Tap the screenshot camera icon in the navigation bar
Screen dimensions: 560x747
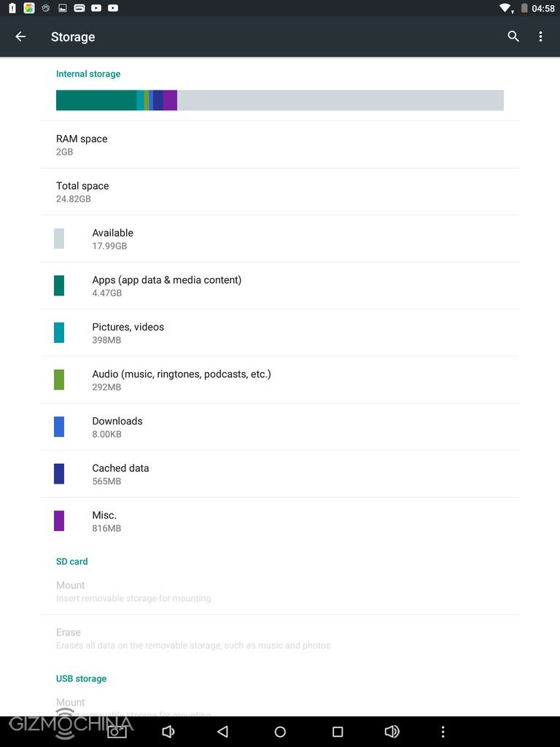tap(117, 731)
